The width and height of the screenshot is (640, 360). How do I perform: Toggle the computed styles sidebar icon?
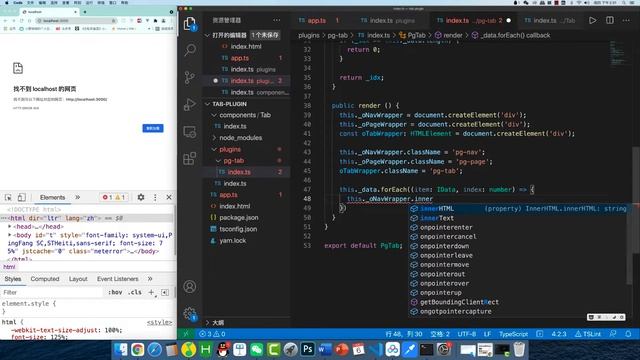coord(165,293)
